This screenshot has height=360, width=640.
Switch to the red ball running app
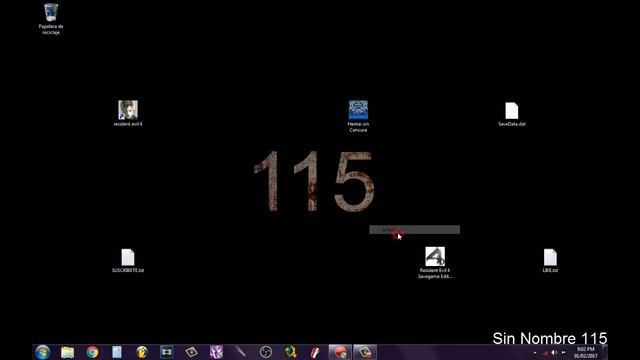click(340, 352)
